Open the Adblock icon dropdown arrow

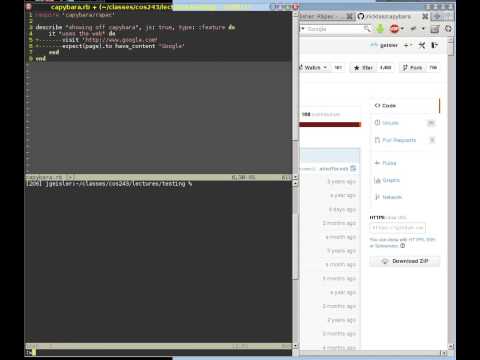pos(403,29)
